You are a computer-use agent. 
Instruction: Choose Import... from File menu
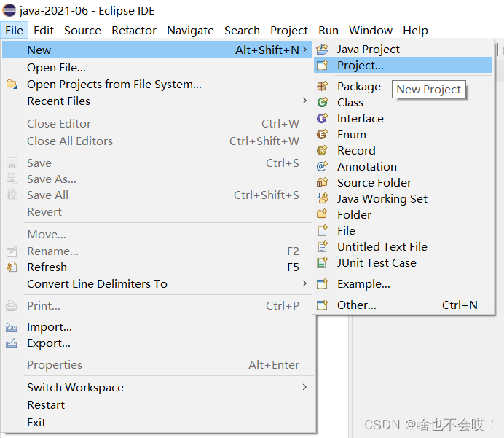157,327
